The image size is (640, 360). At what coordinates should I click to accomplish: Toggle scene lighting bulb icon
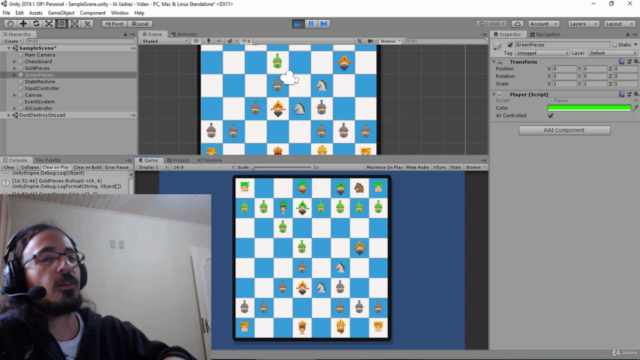[x=209, y=41]
